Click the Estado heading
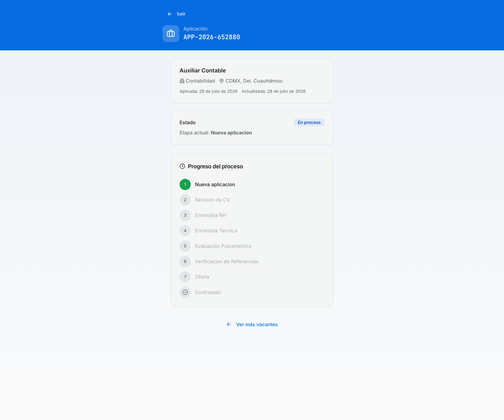Image resolution: width=504 pixels, height=420 pixels. point(187,123)
